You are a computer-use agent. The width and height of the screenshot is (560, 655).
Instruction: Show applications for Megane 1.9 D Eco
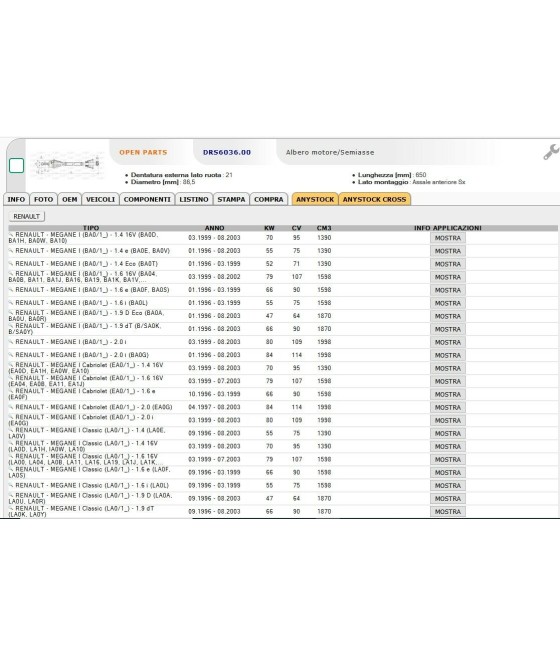(x=448, y=316)
